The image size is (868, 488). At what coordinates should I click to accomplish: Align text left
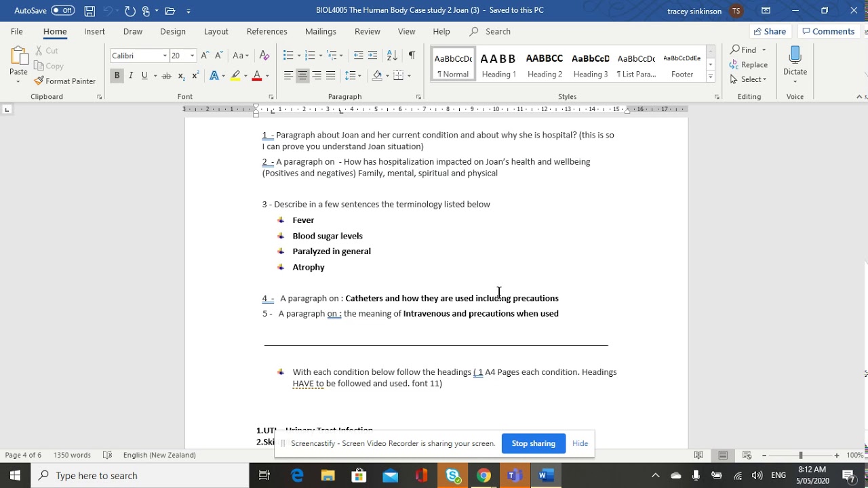288,75
